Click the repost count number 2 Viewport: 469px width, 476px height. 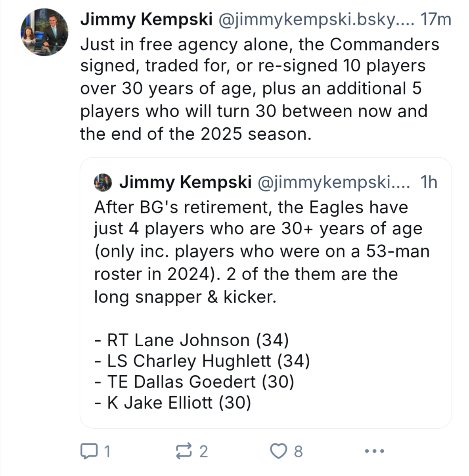click(x=203, y=451)
